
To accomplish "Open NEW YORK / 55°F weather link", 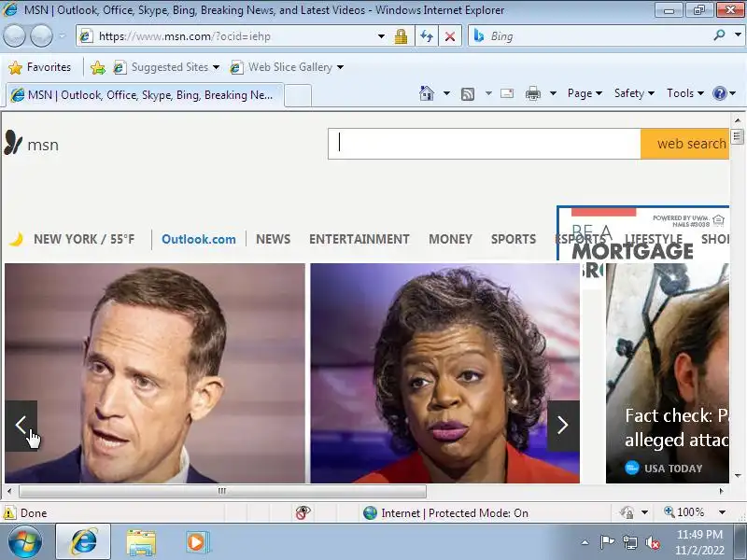I will coord(84,239).
